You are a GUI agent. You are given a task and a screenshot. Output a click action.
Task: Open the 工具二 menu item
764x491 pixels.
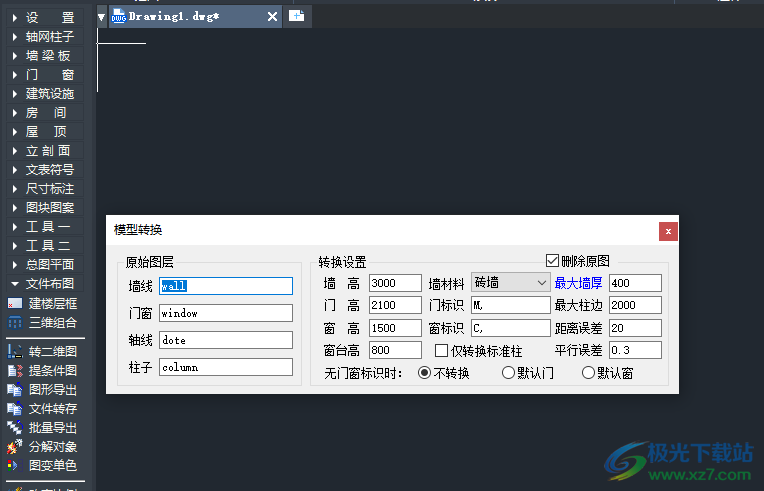coord(45,246)
